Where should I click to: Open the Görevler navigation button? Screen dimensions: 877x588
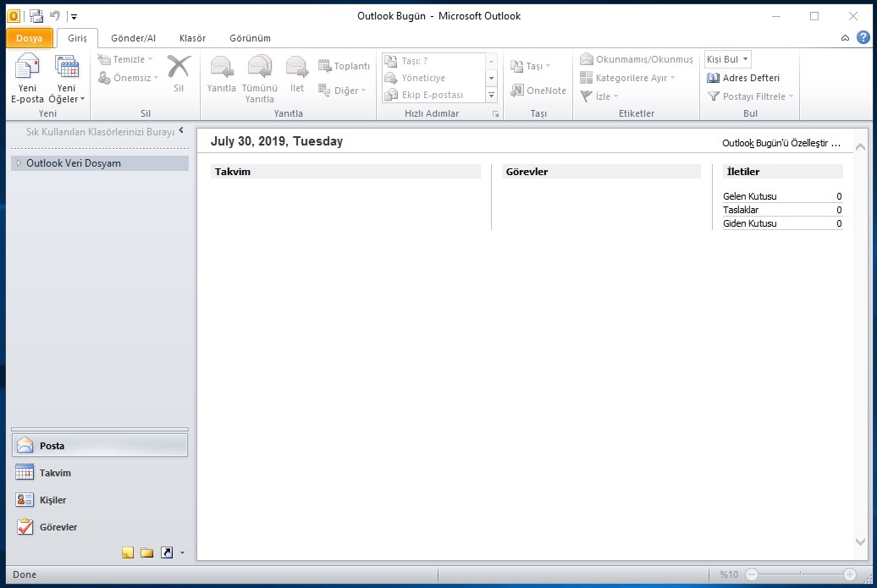coord(100,527)
